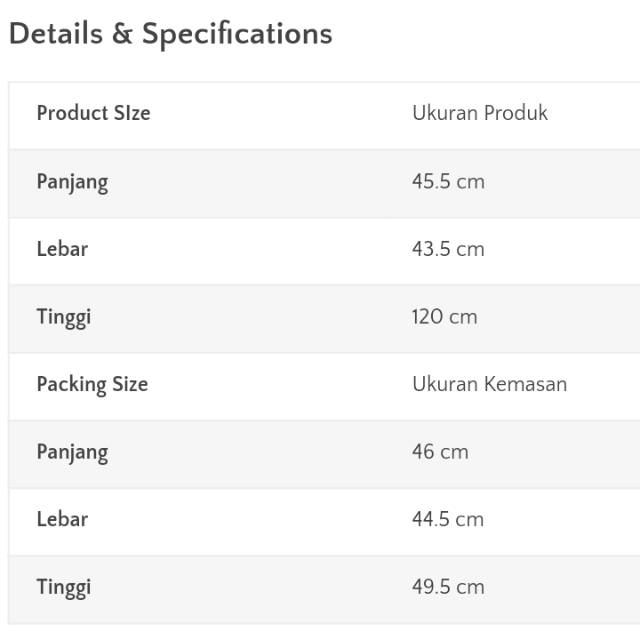Screen dimensions: 640x625
Task: Select the Product SIze label cell
Action: tap(93, 113)
